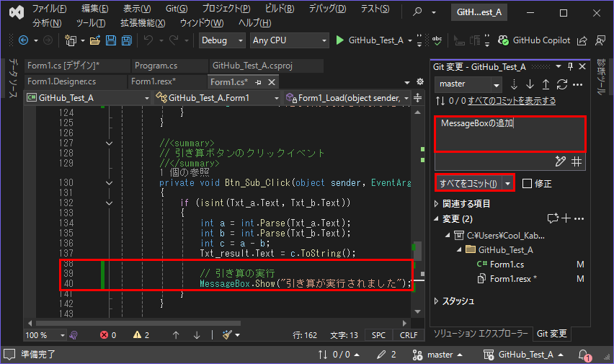Open the Any CPU platform dropdown
The image size is (614, 364).
point(289,40)
